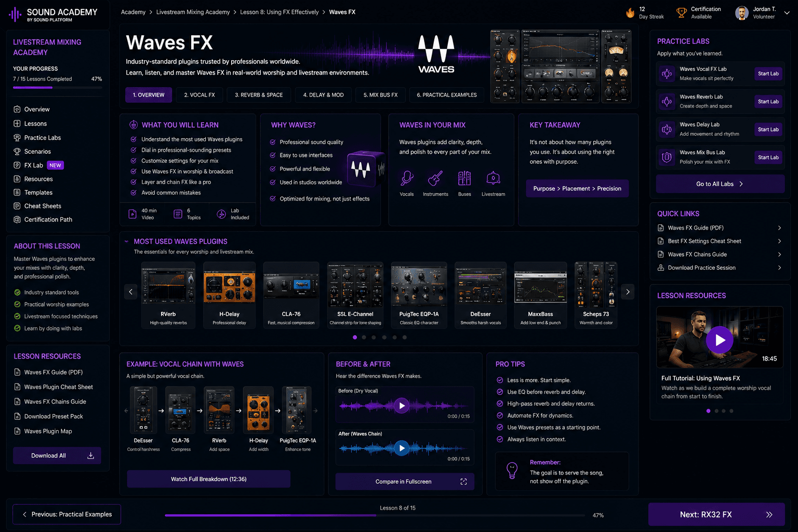Switch to the 6. Practical Examples tab

click(447, 95)
